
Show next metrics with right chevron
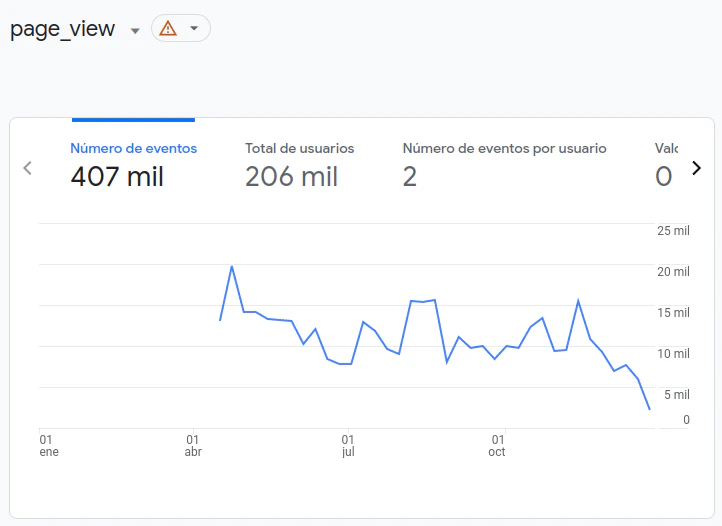click(696, 168)
